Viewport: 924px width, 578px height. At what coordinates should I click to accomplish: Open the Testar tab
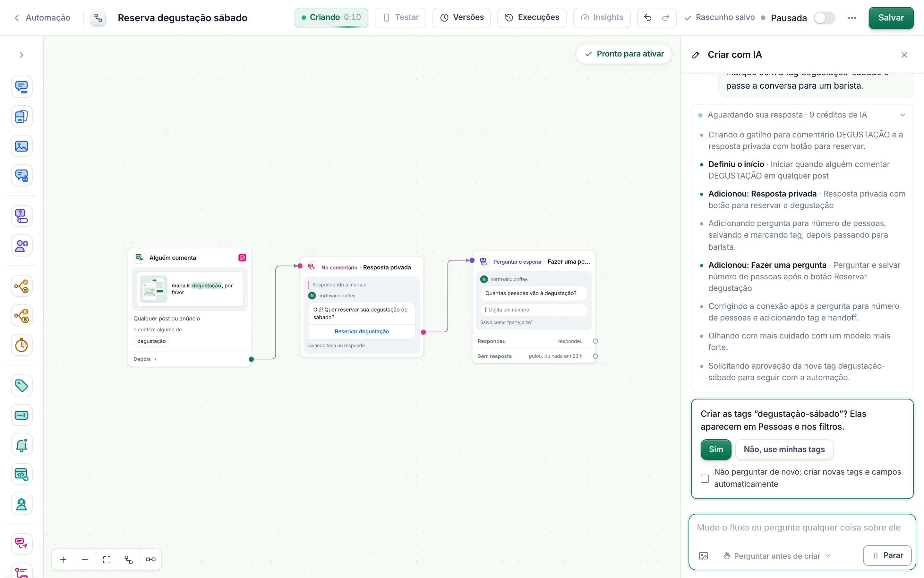(x=400, y=18)
